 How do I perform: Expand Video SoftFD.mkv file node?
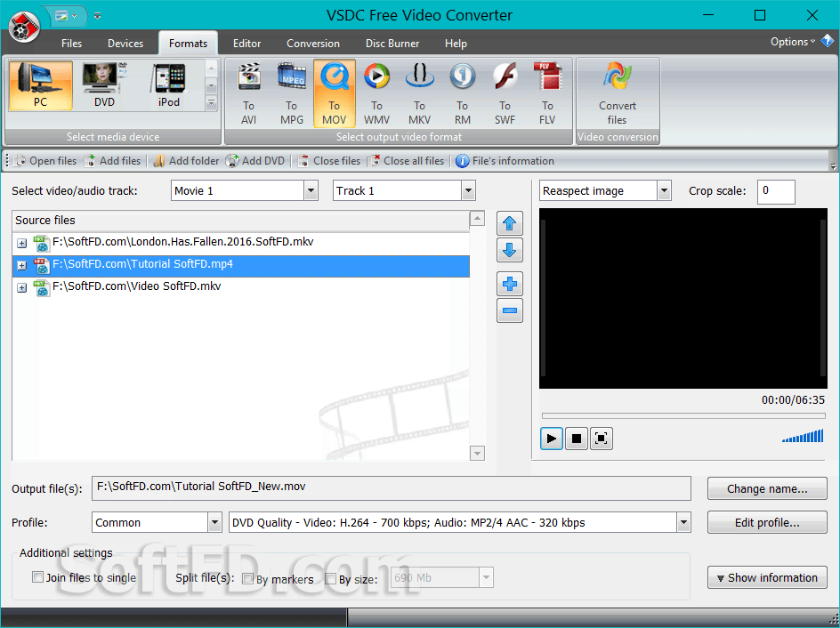point(21,288)
